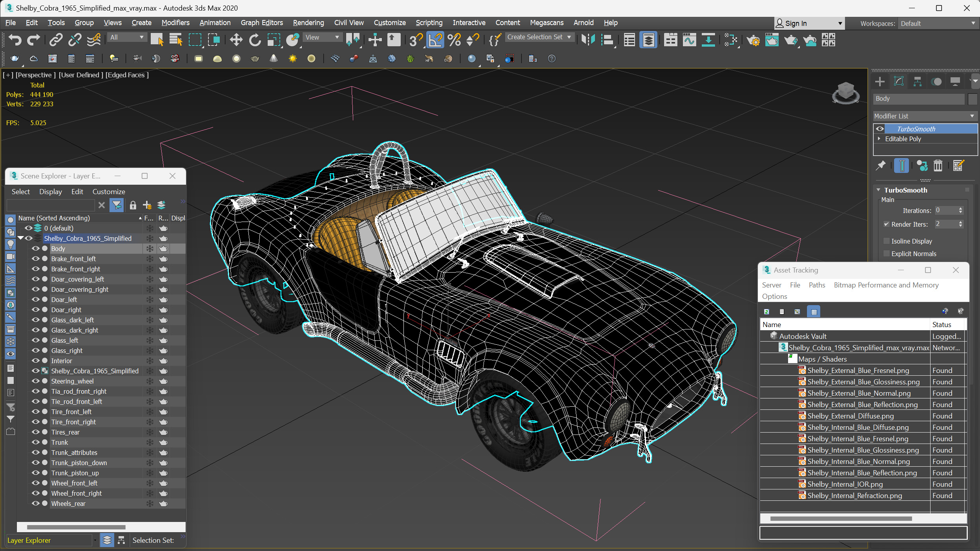980x551 pixels.
Task: Open the selection filter All dropdown
Action: (127, 37)
